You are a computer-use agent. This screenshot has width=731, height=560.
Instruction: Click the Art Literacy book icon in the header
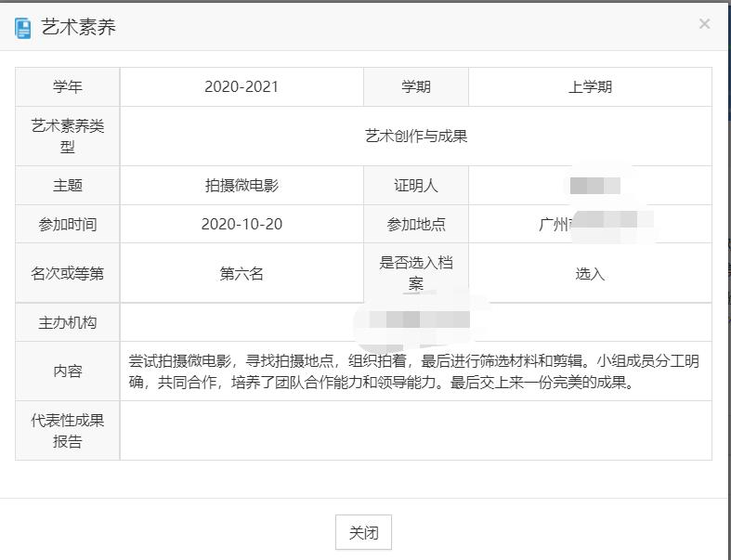pyautogui.click(x=23, y=28)
